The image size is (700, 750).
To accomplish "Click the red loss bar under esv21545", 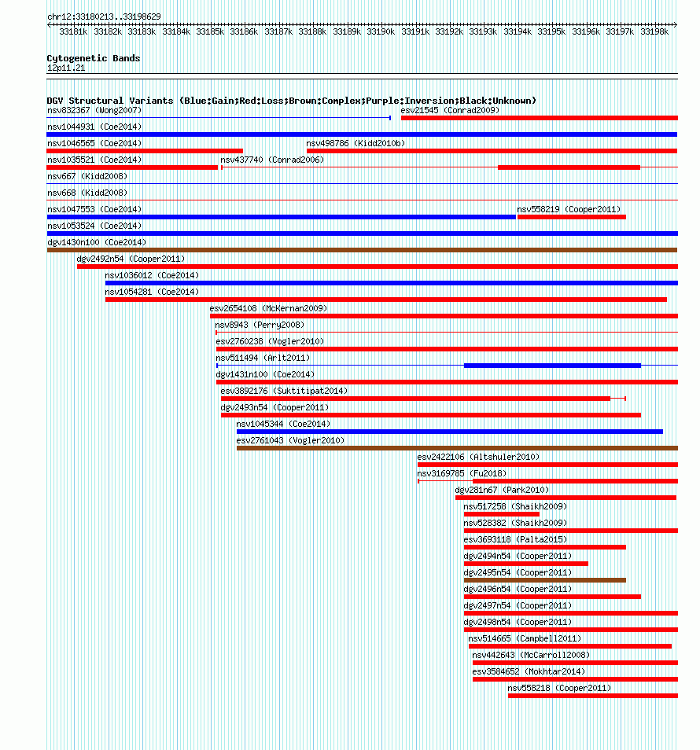I will point(540,118).
